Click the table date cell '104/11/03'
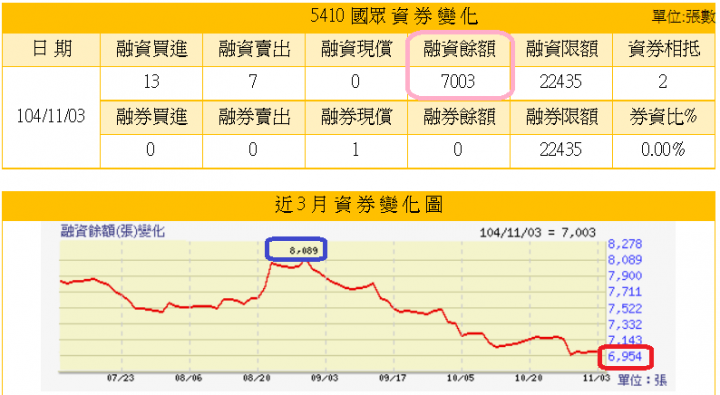 [51, 116]
